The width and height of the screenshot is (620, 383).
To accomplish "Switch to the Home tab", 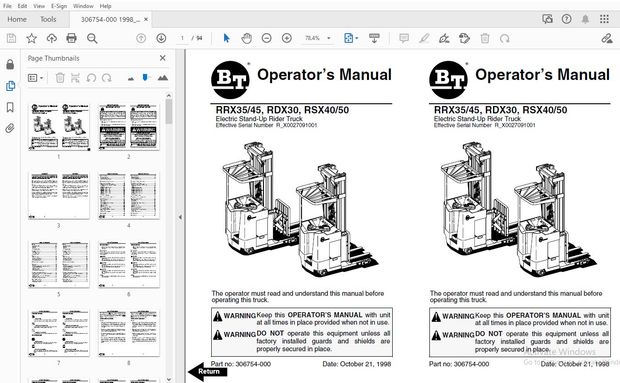I will (17, 19).
